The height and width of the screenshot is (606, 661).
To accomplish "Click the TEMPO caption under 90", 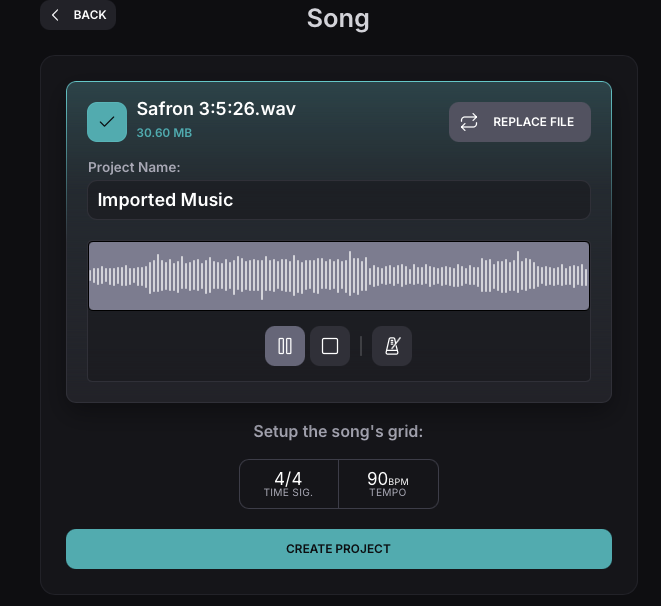I will pos(388,493).
